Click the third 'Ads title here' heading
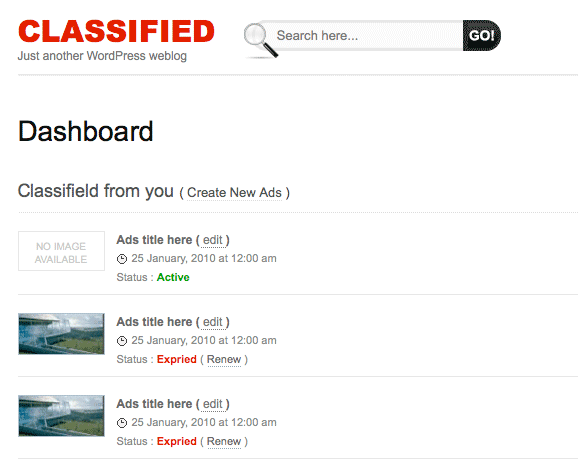This screenshot has width=578, height=461. coord(154,404)
